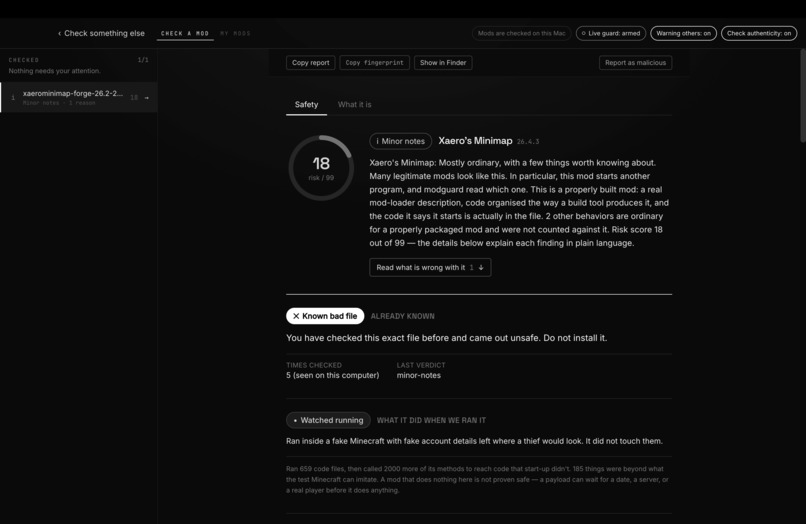Switch to the What it is tab
Screen dimensions: 806x524
[354, 104]
